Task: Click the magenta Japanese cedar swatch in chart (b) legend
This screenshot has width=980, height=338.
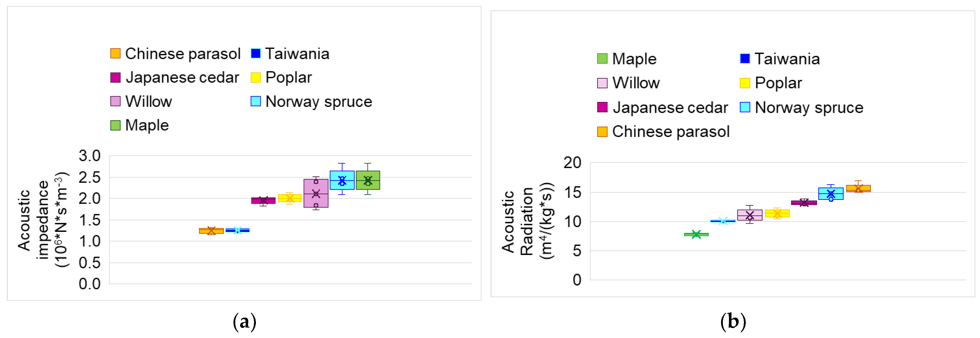Action: (x=602, y=108)
